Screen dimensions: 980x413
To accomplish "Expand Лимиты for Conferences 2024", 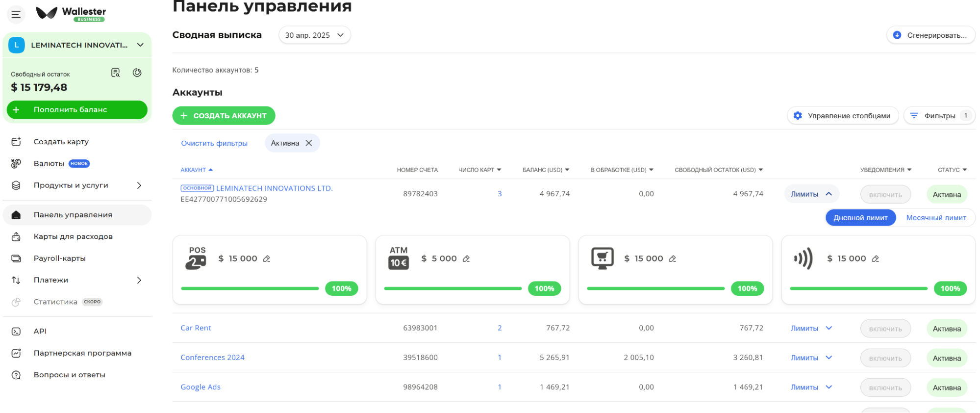I will click(x=811, y=358).
